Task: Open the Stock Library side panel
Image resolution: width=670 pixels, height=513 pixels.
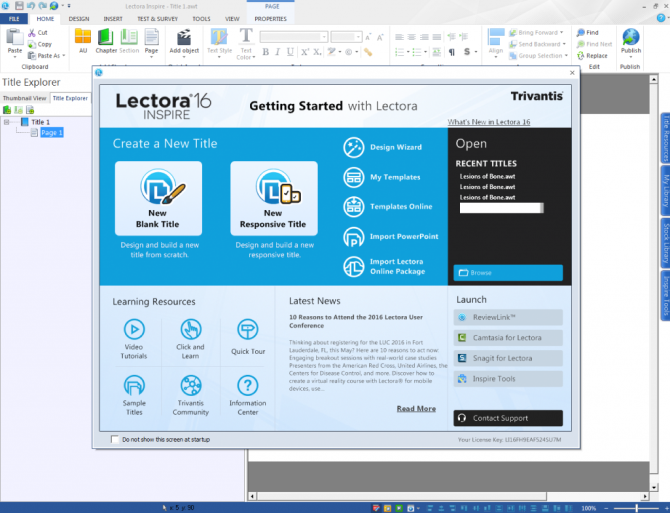Action: click(665, 243)
